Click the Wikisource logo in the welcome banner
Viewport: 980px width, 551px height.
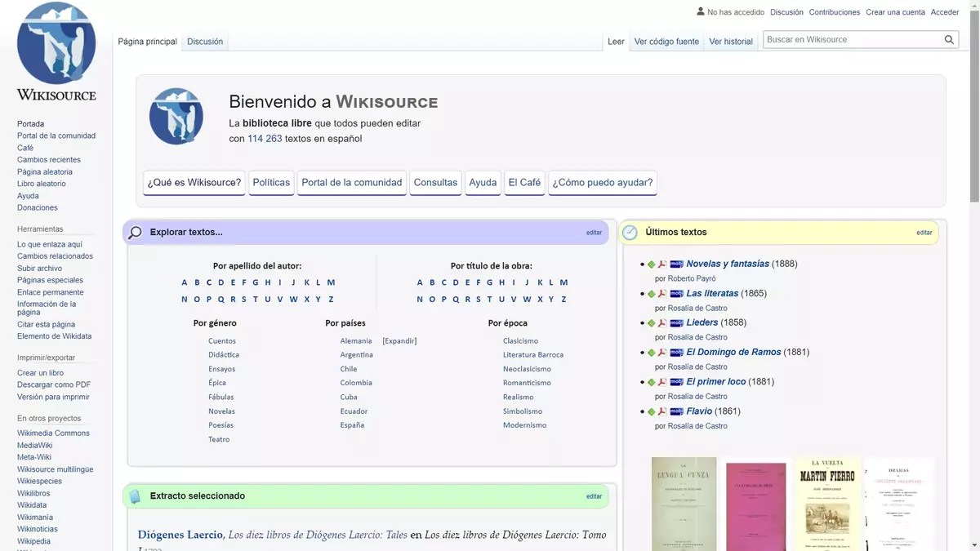click(x=176, y=117)
